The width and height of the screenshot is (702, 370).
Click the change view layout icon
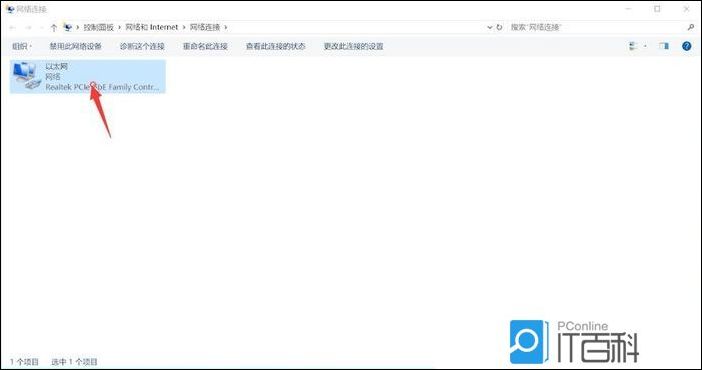(x=633, y=46)
